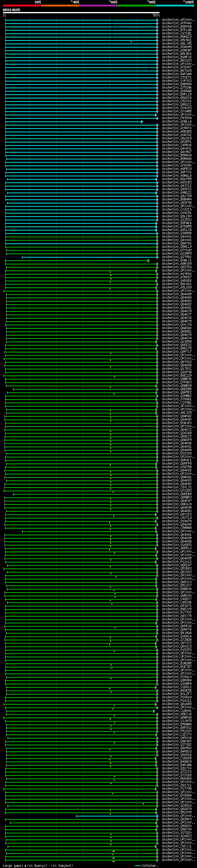Select the UniRef100_A1YB06 label
Image resolution: width=197 pixels, height=868 pixels.
tap(177, 274)
